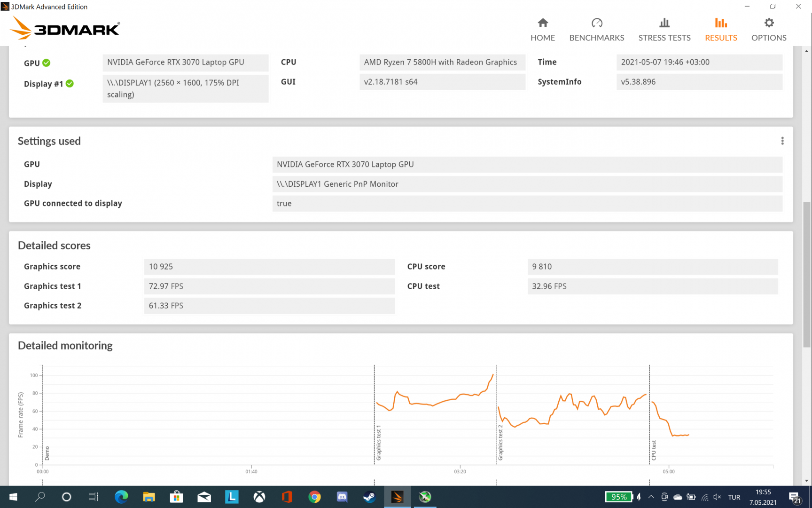
Task: Click the 61.33 FPS value
Action: tap(269, 306)
